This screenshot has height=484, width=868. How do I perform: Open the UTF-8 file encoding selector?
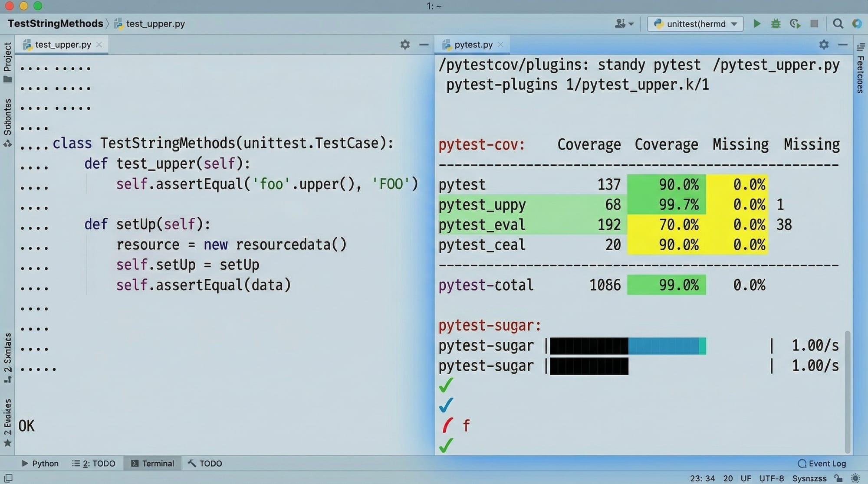(x=771, y=478)
